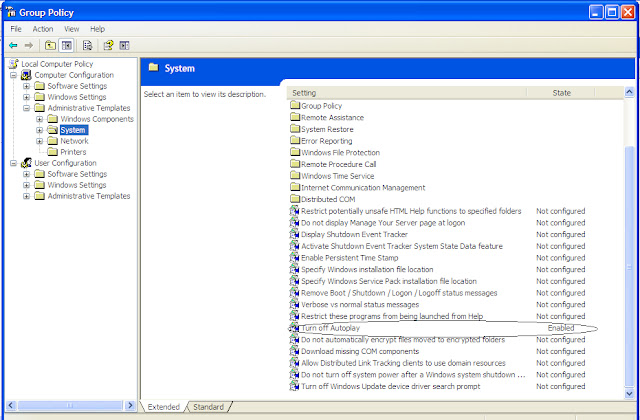Click the Windows Time Service folder icon
The height and width of the screenshot is (420, 640).
(295, 176)
